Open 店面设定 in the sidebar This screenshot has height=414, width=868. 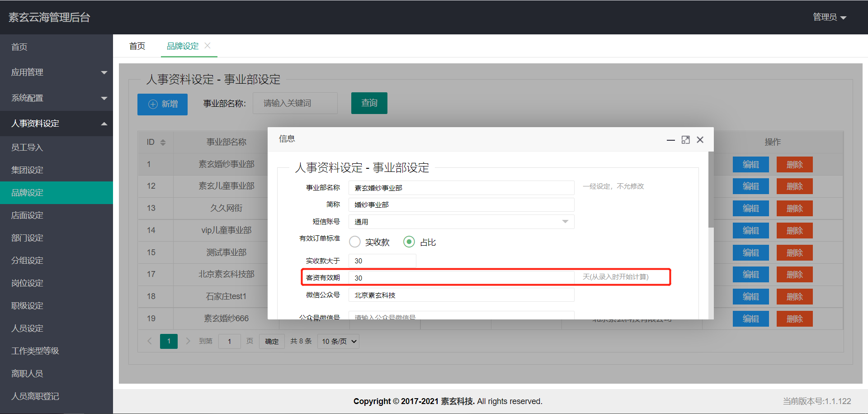click(x=28, y=215)
